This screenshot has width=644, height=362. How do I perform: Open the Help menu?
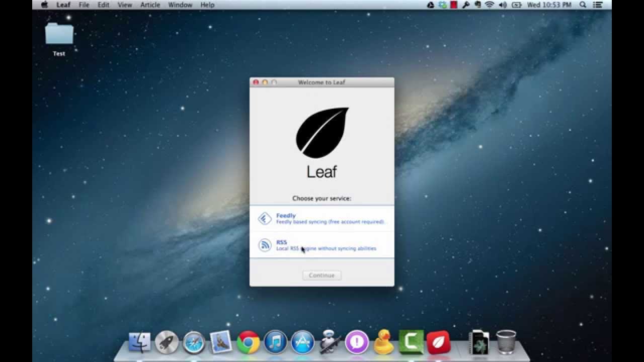click(x=207, y=5)
